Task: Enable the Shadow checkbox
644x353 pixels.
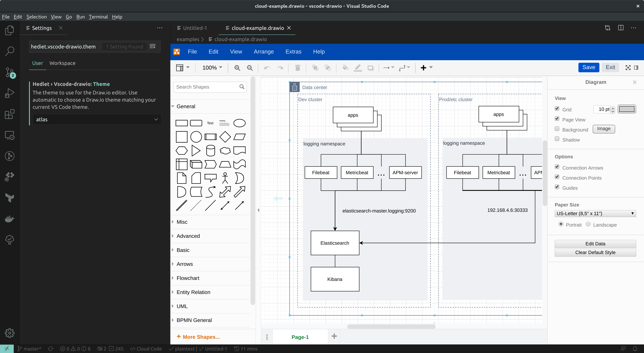Action: (x=557, y=139)
